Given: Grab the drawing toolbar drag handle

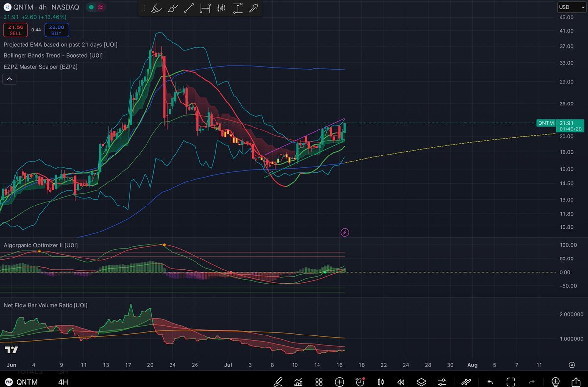Looking at the screenshot, I should point(143,8).
